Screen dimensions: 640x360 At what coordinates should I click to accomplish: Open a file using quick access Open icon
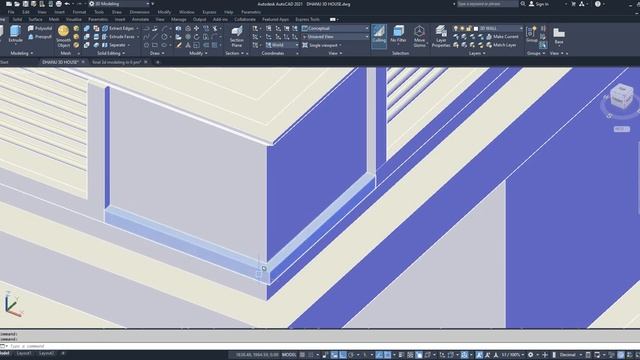[x=17, y=4]
